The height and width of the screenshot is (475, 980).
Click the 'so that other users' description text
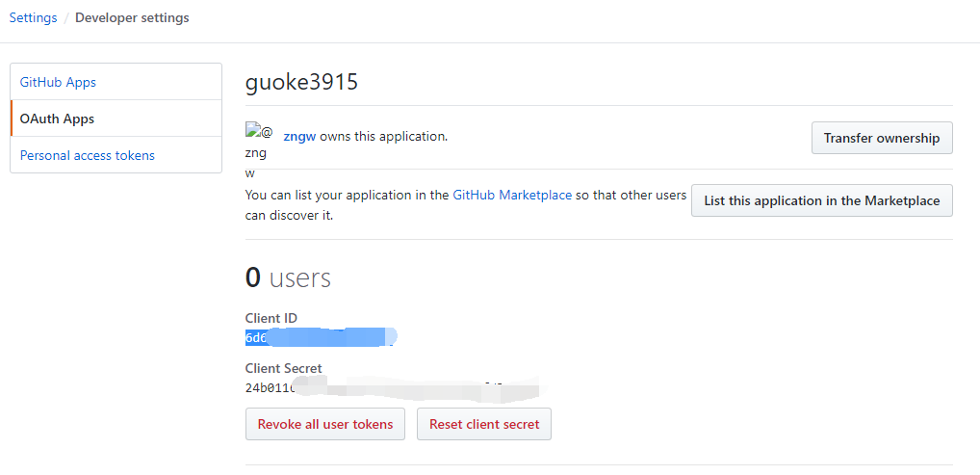[631, 195]
